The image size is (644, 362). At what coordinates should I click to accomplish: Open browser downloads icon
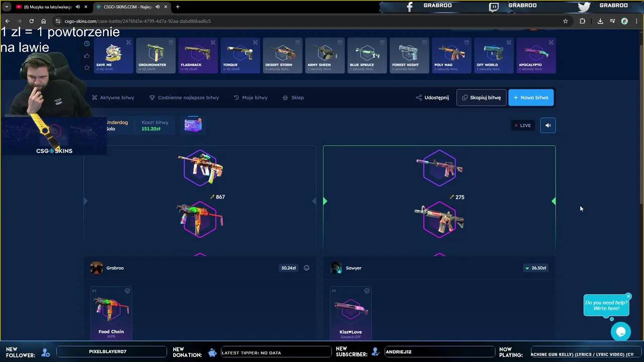[600, 21]
